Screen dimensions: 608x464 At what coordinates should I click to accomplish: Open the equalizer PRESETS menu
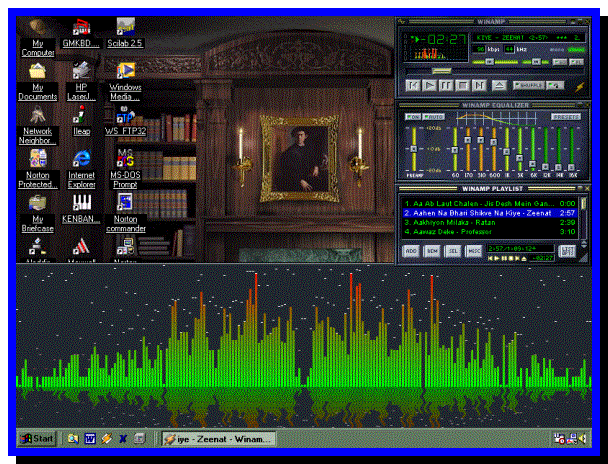(x=566, y=117)
